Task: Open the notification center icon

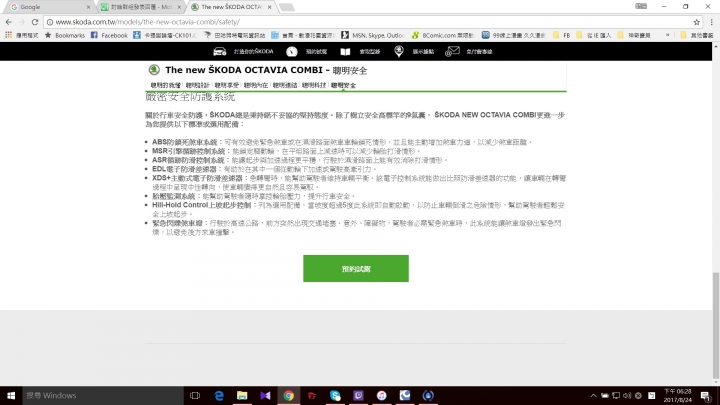Action: (706, 395)
